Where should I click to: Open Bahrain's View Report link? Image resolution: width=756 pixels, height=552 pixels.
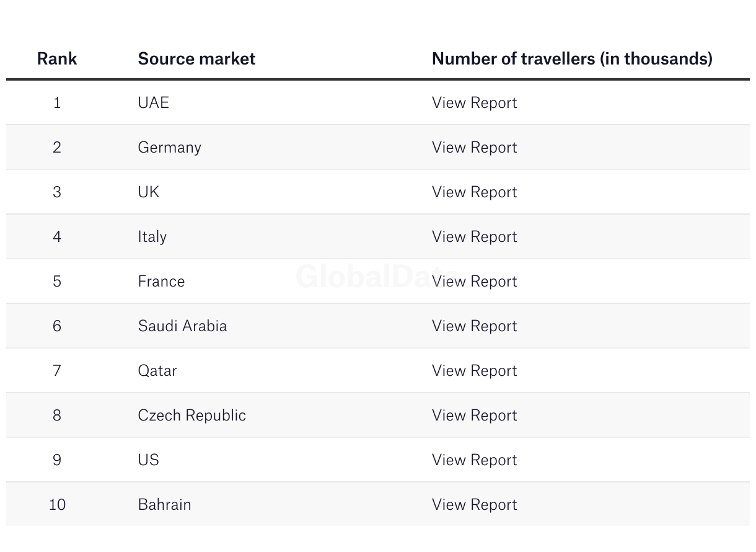474,504
